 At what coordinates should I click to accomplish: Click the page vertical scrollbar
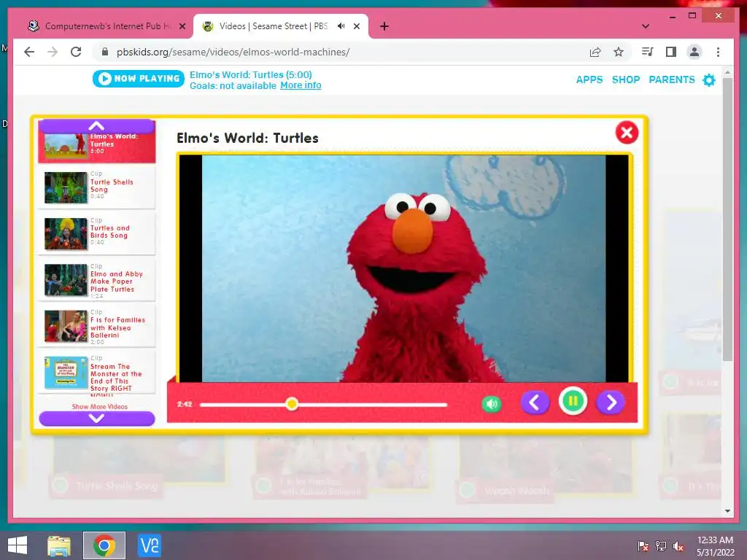click(x=727, y=219)
